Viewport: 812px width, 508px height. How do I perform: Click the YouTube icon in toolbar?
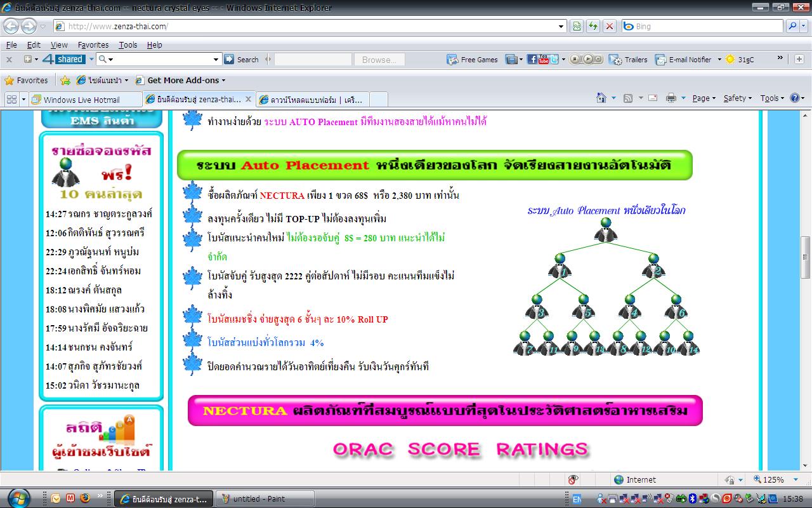[543, 59]
